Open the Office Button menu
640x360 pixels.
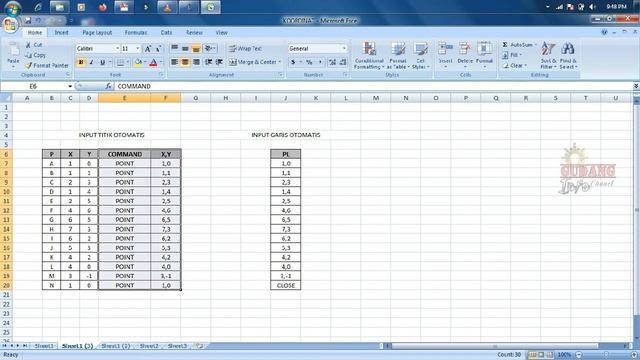click(10, 24)
